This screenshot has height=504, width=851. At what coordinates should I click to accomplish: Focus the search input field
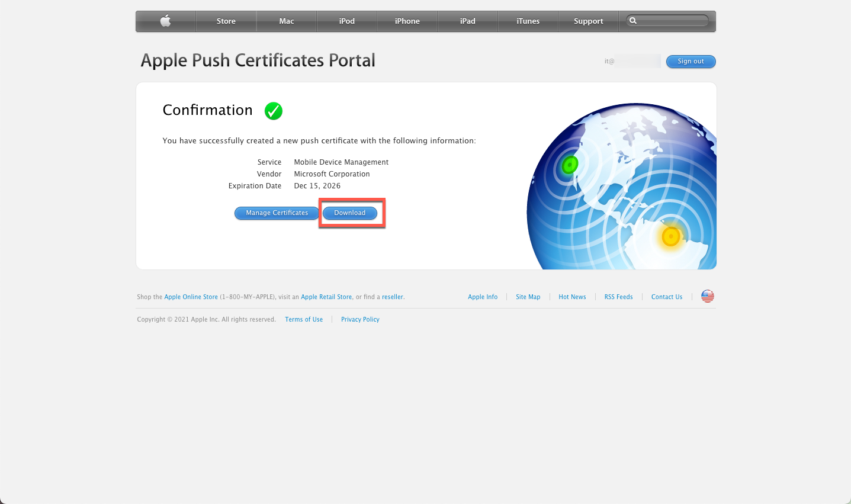[x=673, y=21]
